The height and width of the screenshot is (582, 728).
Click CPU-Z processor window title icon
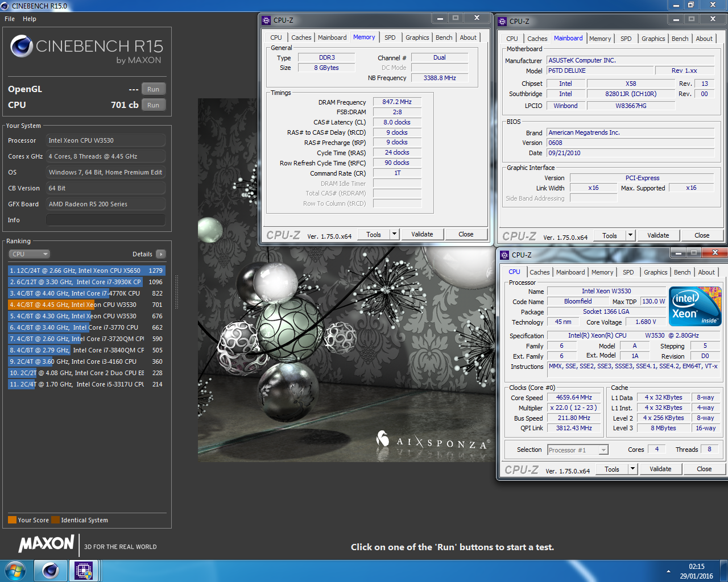[x=504, y=255]
